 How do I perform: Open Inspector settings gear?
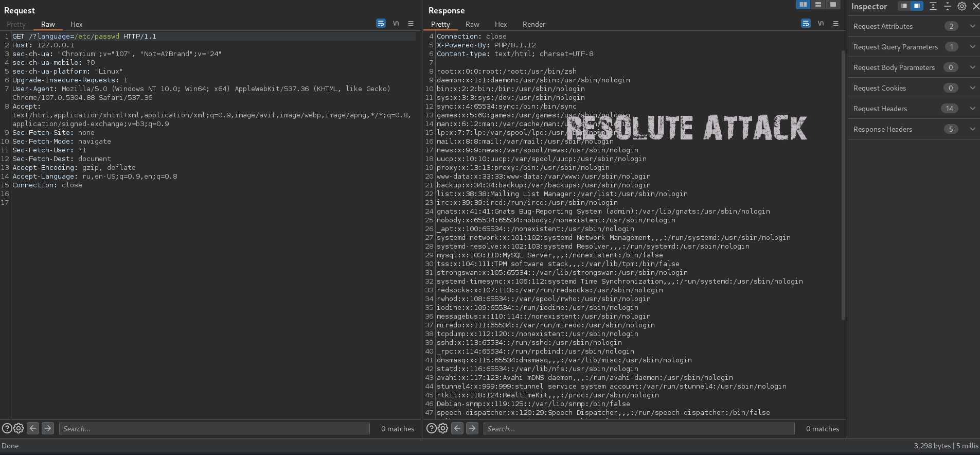coord(961,6)
